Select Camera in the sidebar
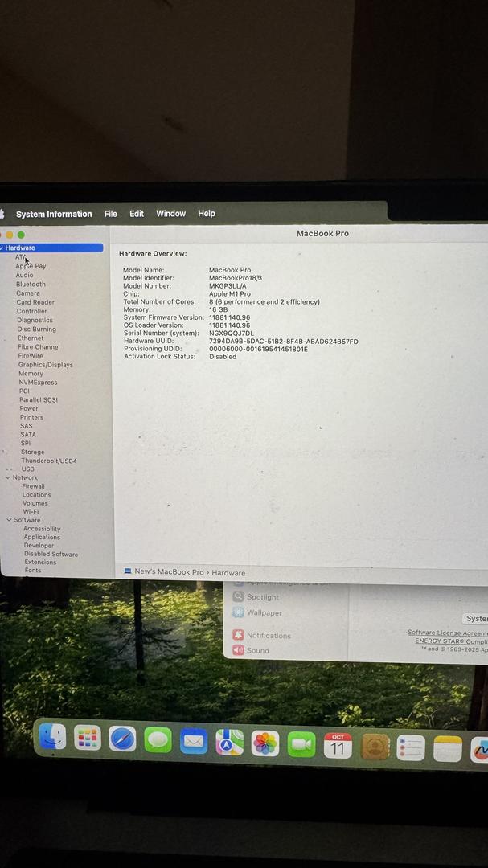 coord(27,293)
